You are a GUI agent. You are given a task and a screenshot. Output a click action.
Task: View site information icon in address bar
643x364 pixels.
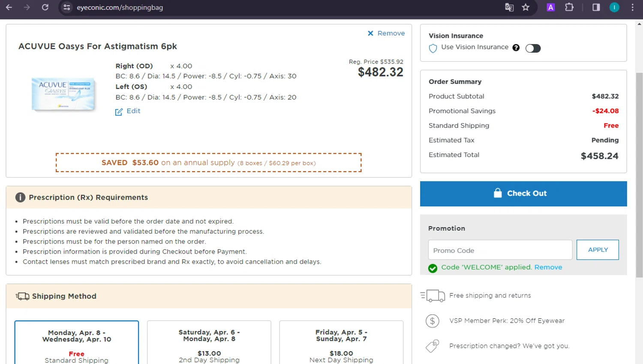66,7
